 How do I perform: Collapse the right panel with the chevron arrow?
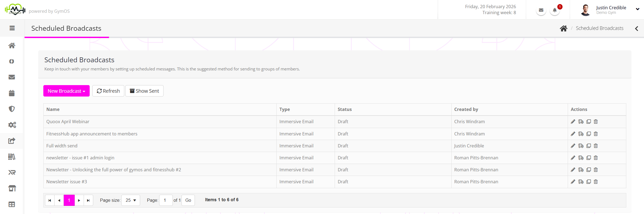tap(637, 29)
